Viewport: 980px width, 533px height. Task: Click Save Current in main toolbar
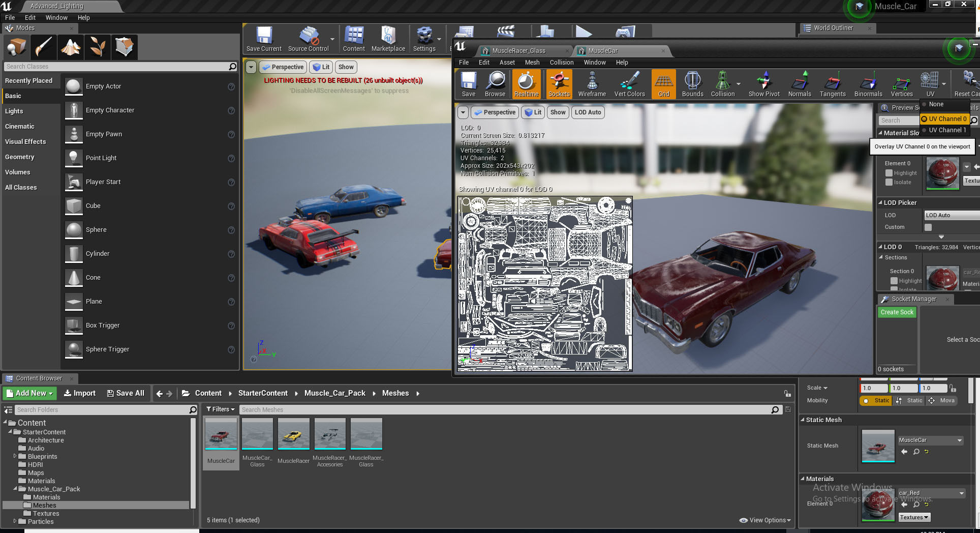point(264,39)
